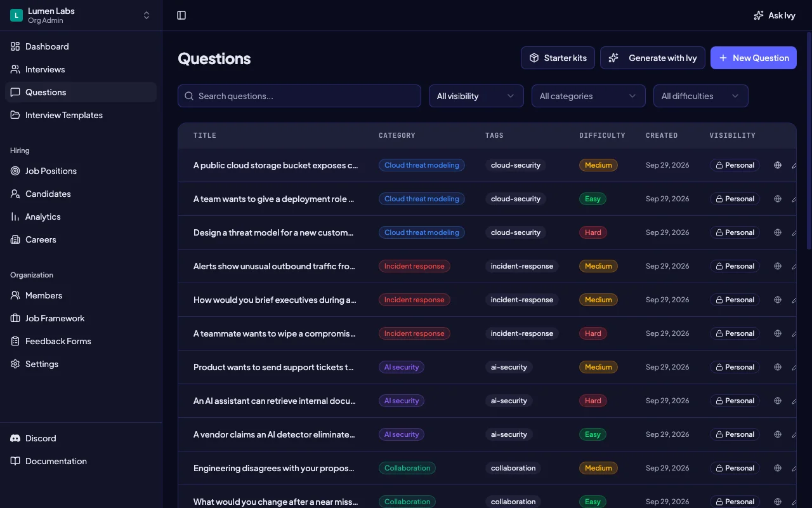Click the Members people icon
This screenshot has width=812, height=508.
coord(15,295)
